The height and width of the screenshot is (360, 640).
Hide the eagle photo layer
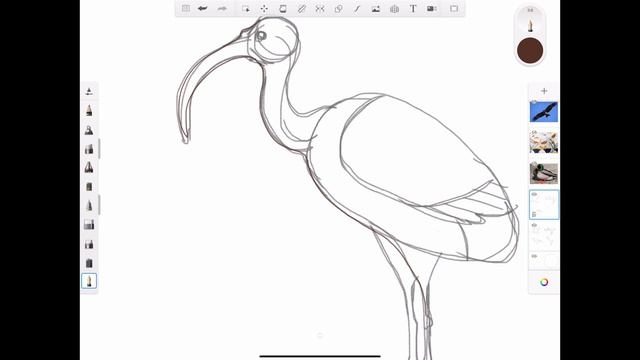534,102
